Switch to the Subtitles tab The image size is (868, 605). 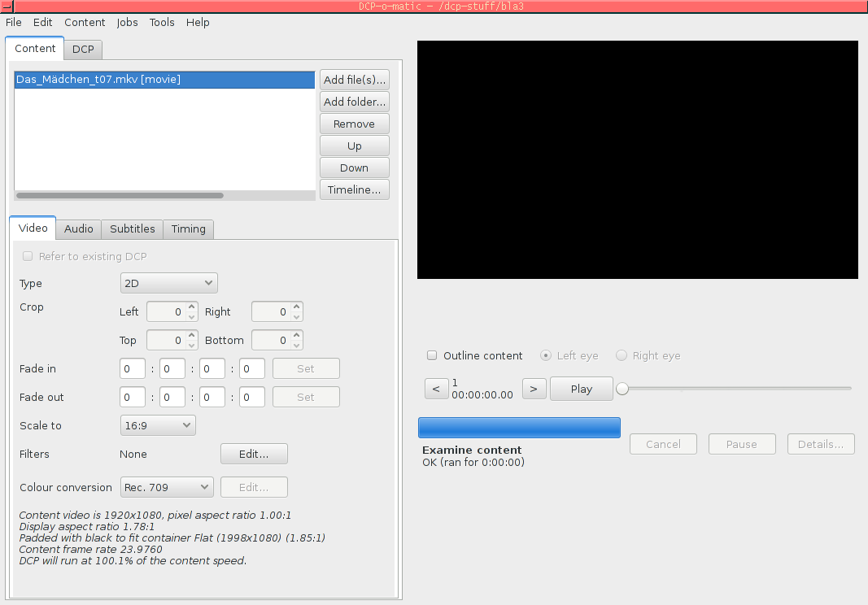(133, 229)
